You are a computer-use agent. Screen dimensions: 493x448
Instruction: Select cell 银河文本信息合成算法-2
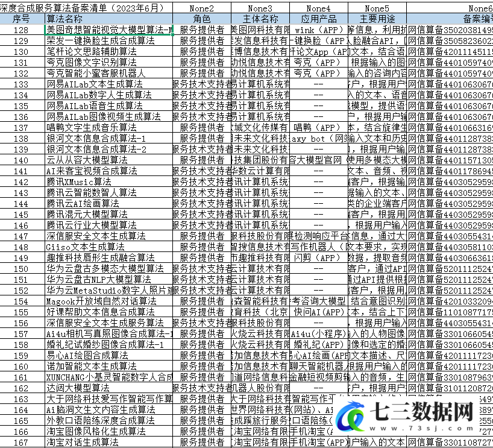coord(109,150)
